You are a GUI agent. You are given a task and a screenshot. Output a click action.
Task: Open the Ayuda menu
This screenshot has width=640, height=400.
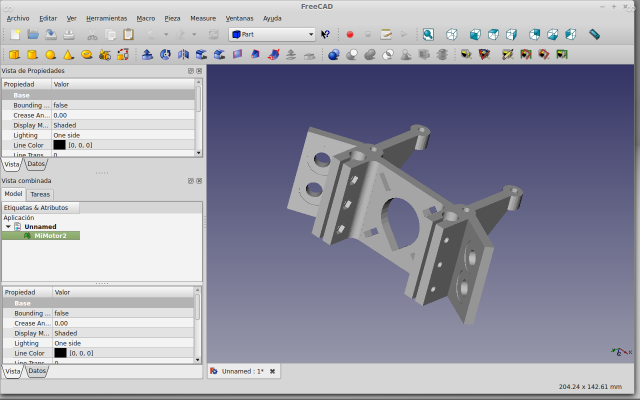[272, 18]
